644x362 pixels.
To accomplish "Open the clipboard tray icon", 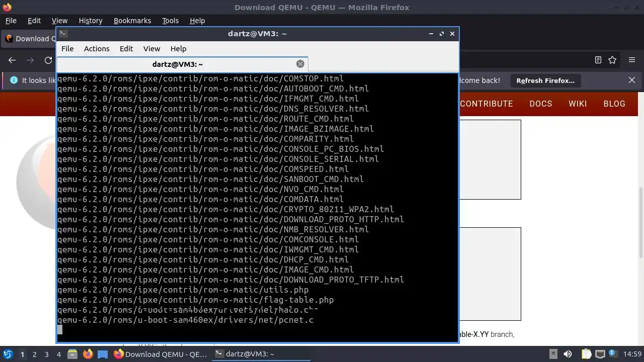I will tap(587, 354).
